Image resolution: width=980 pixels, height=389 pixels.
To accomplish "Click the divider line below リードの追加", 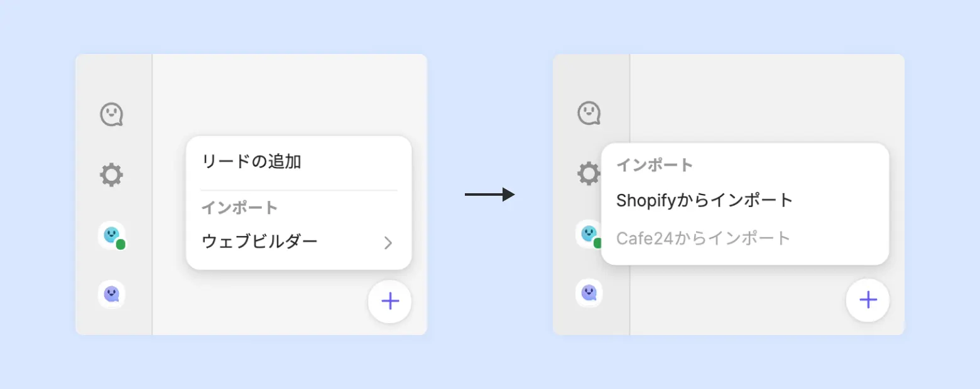I will (298, 190).
